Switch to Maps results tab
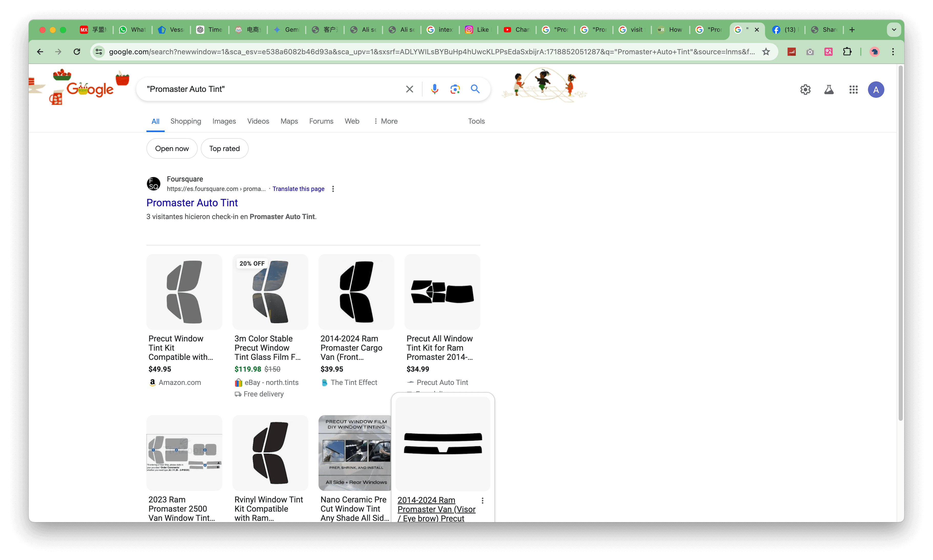Image resolution: width=933 pixels, height=560 pixels. coord(289,121)
